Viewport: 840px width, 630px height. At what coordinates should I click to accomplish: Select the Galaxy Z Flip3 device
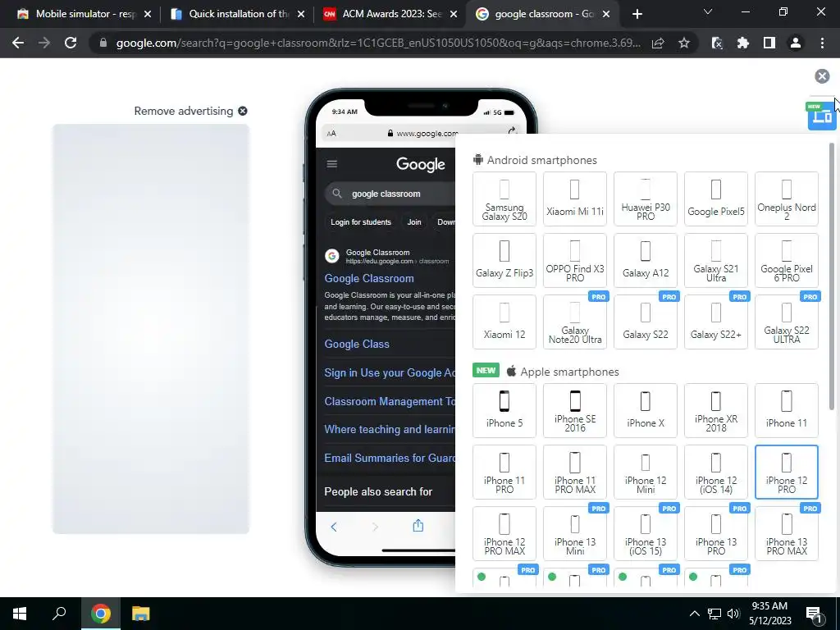tap(504, 261)
